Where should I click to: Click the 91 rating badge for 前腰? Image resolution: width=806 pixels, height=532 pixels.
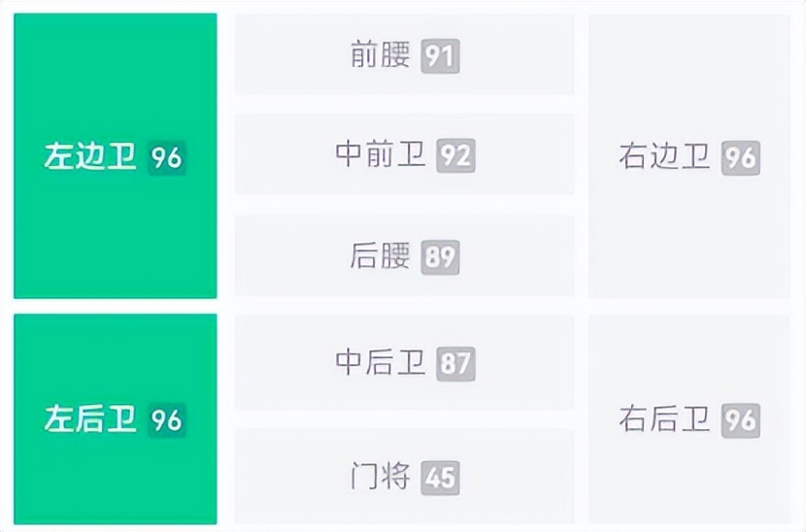point(440,56)
